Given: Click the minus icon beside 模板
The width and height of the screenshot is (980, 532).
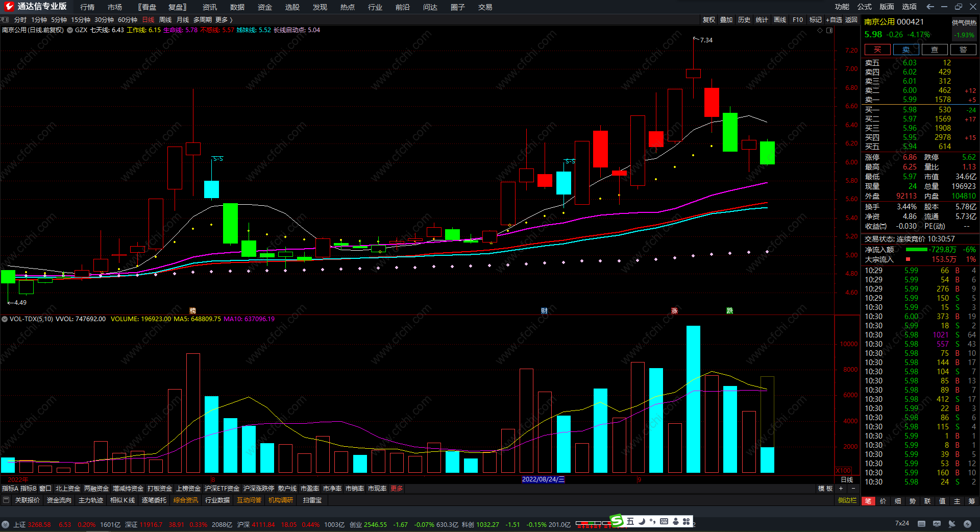Looking at the screenshot, I should pos(853,489).
